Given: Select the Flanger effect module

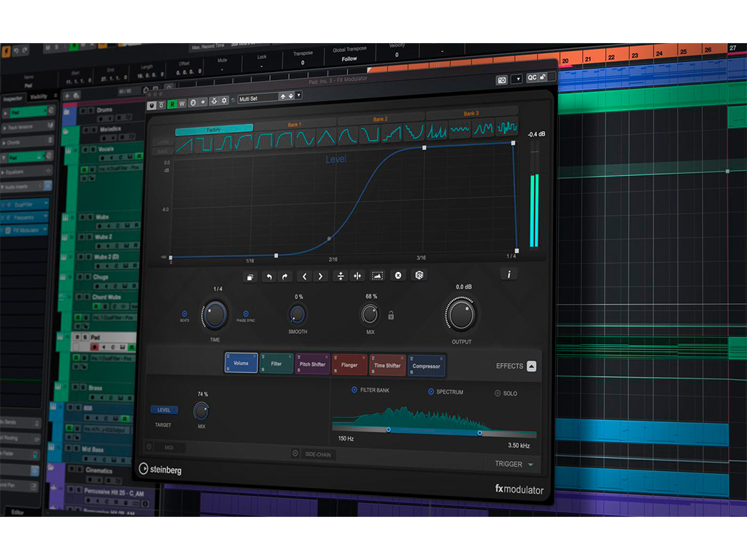Looking at the screenshot, I should (x=349, y=365).
